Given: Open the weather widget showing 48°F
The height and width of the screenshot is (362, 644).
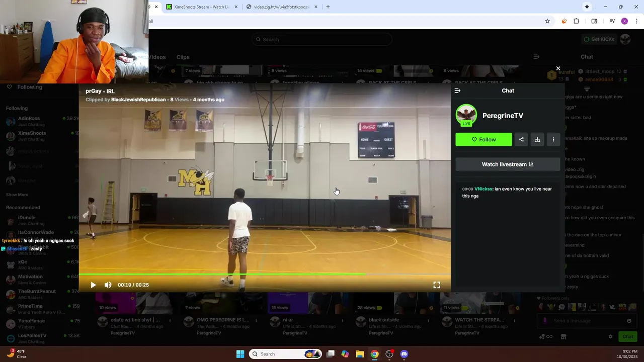Looking at the screenshot, I should point(17,354).
